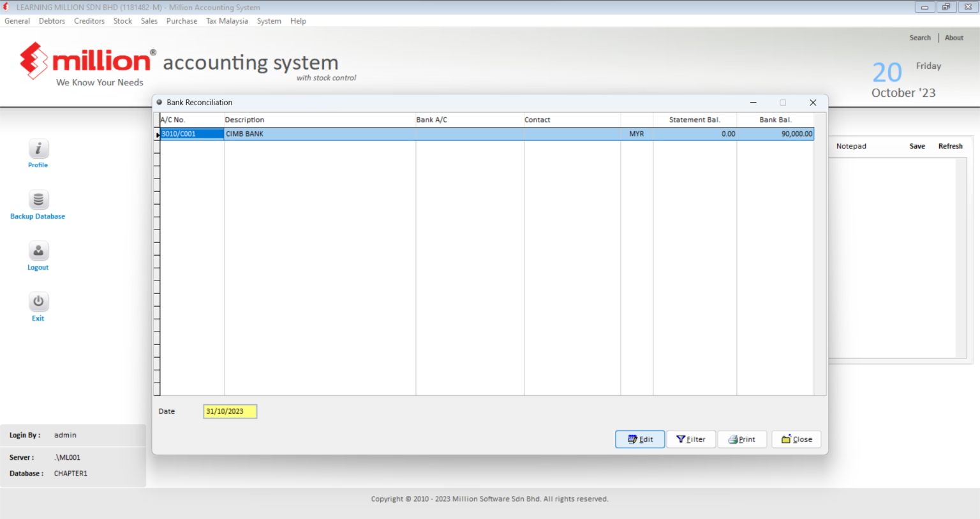Open the Help menu
980x519 pixels.
point(298,21)
